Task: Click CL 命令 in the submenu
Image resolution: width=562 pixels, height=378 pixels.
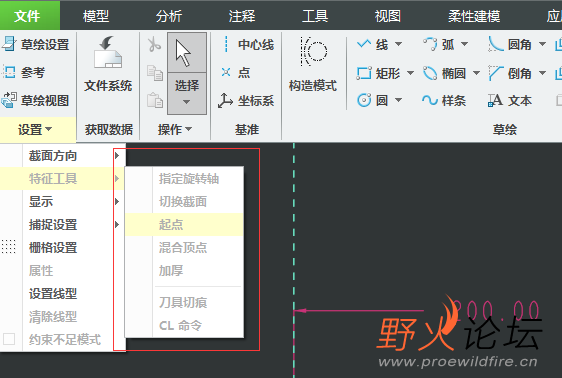Action: coord(184,326)
